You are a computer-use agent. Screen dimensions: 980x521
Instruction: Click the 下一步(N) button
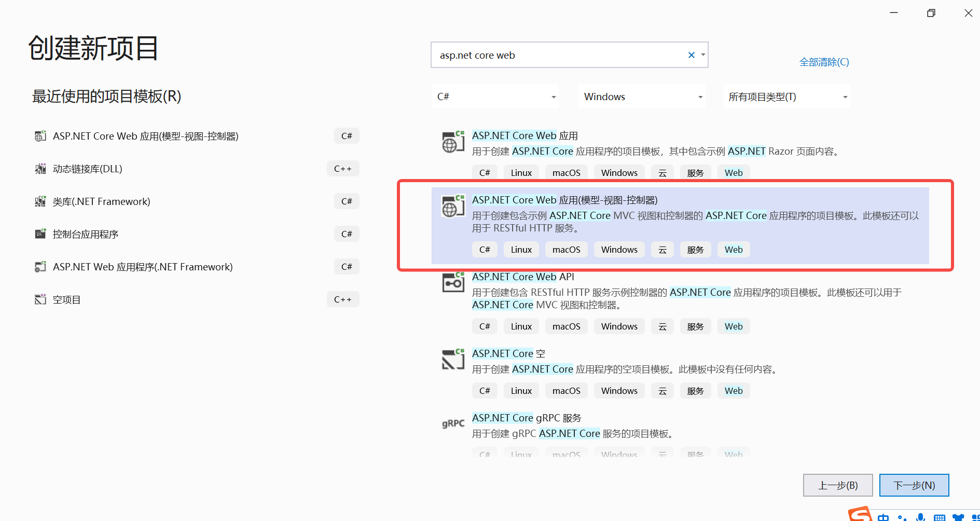coord(914,485)
